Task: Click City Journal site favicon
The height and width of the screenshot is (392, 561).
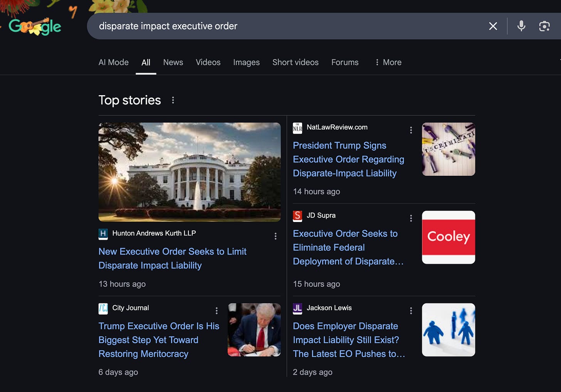Action: pyautogui.click(x=103, y=308)
